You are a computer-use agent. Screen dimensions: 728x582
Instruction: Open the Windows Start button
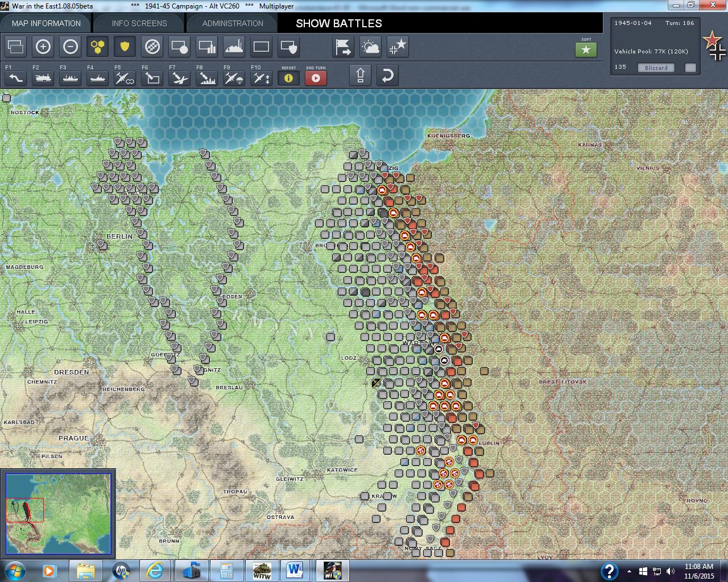click(x=14, y=570)
